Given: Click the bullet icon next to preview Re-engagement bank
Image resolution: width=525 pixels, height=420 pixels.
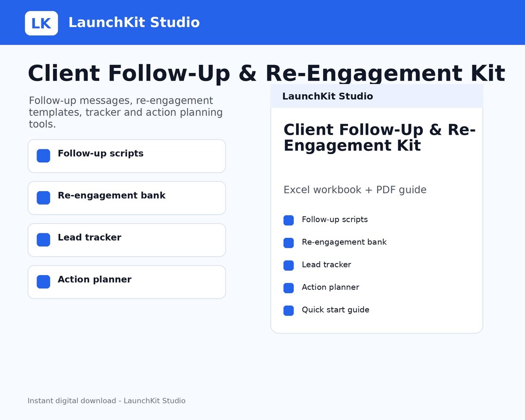Looking at the screenshot, I should point(289,243).
